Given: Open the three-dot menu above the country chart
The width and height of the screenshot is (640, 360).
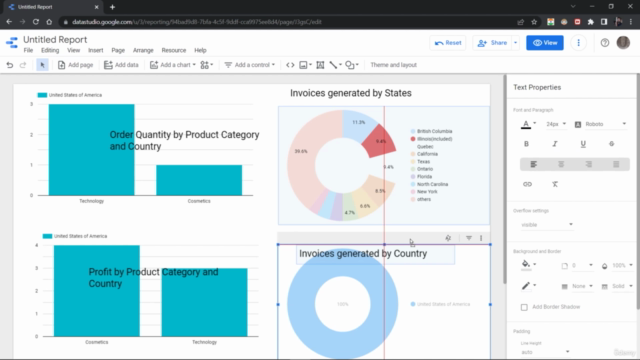Looking at the screenshot, I should pos(481,238).
